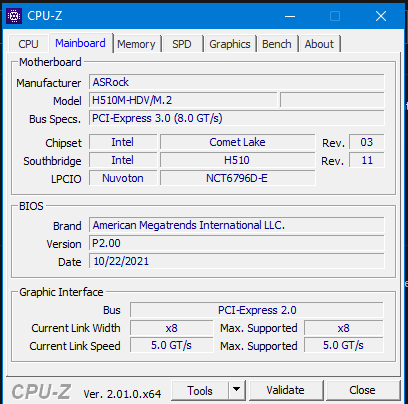Image resolution: width=408 pixels, height=404 pixels.
Task: Click the Validate button
Action: click(x=286, y=390)
